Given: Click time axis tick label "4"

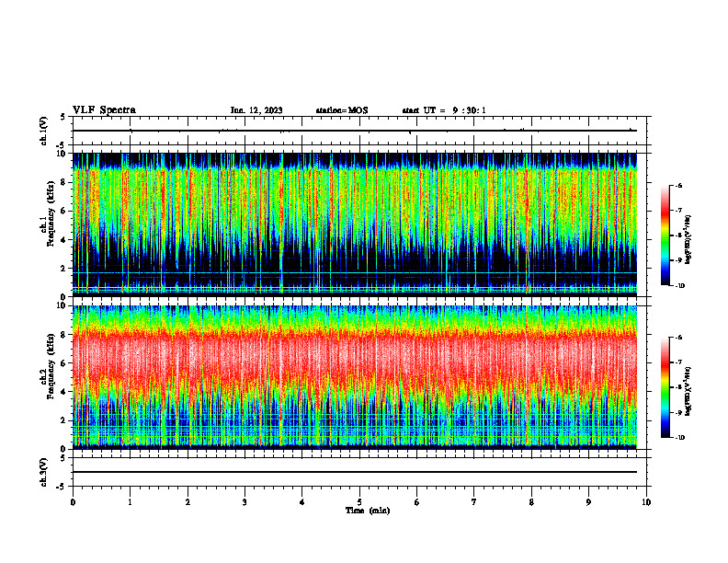Looking at the screenshot, I should (302, 502).
